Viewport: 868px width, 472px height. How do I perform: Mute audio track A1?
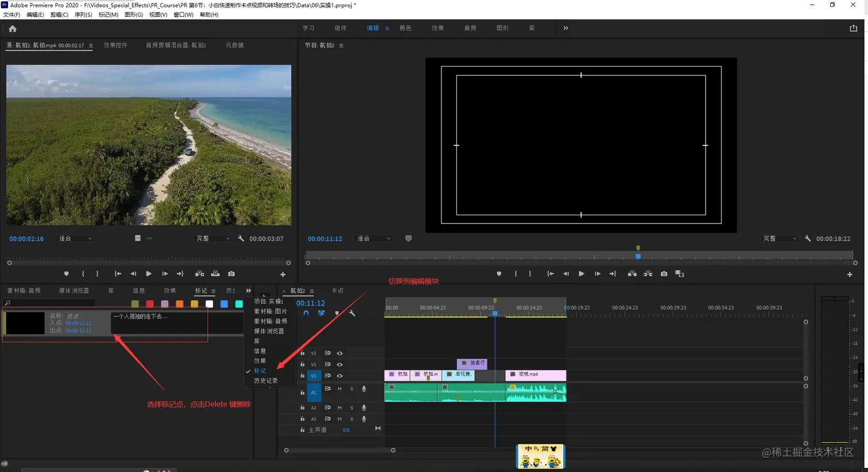point(339,389)
